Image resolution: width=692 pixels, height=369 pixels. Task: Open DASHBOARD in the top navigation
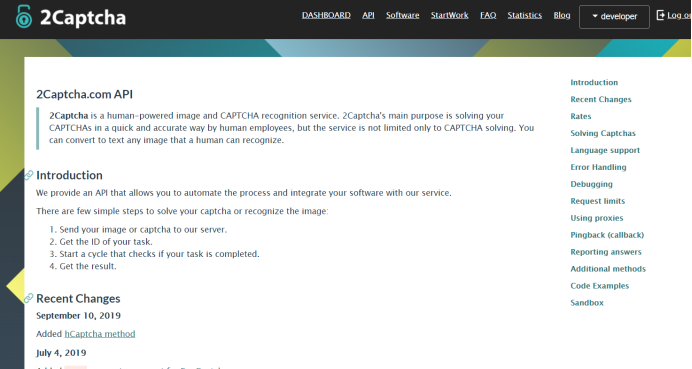click(326, 15)
